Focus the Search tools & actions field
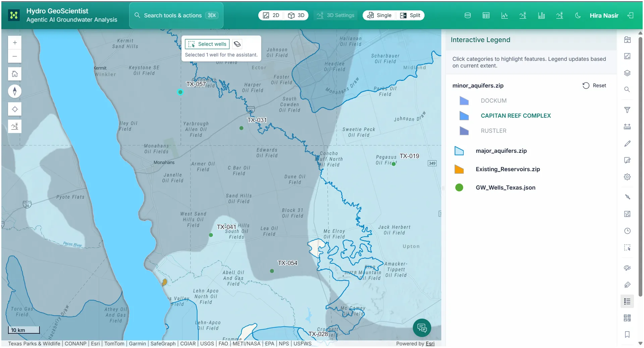The height and width of the screenshot is (348, 644). click(176, 15)
